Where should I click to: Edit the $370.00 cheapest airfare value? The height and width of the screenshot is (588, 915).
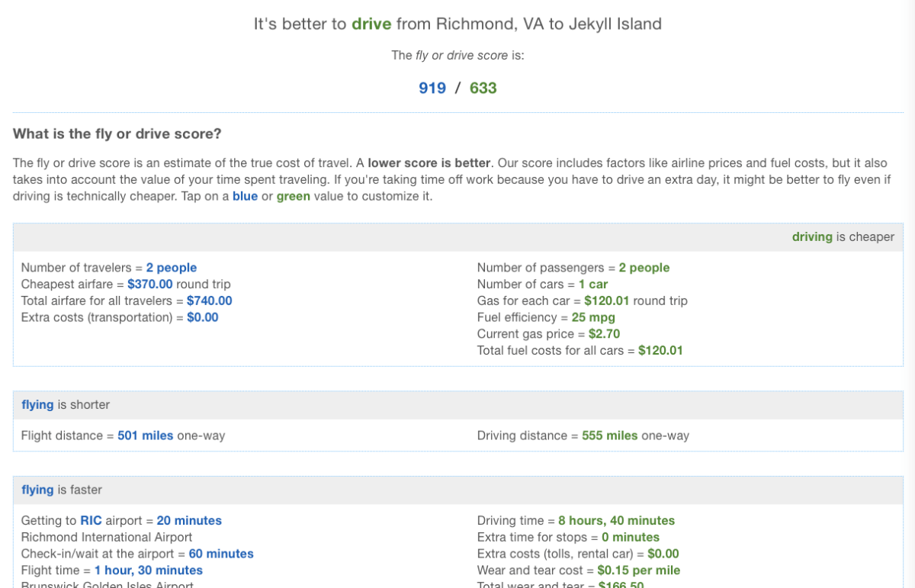point(150,284)
